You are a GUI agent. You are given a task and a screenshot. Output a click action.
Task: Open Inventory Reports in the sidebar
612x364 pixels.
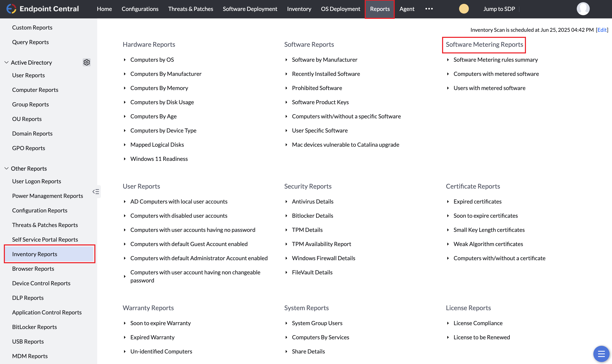click(35, 254)
